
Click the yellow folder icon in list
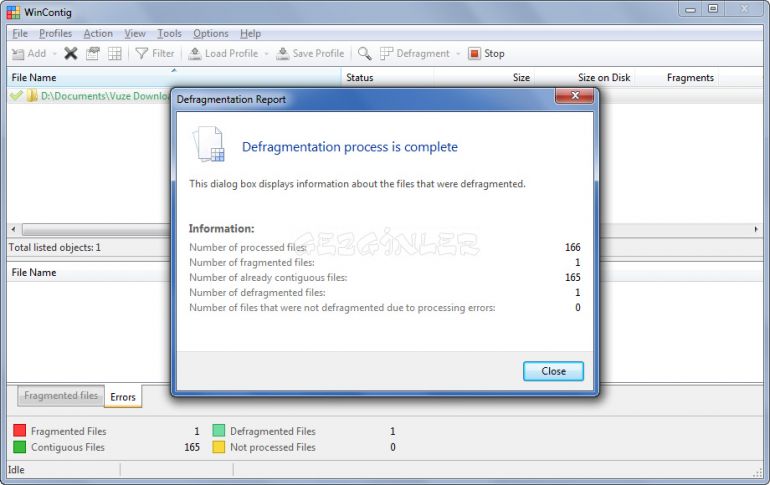click(32, 96)
